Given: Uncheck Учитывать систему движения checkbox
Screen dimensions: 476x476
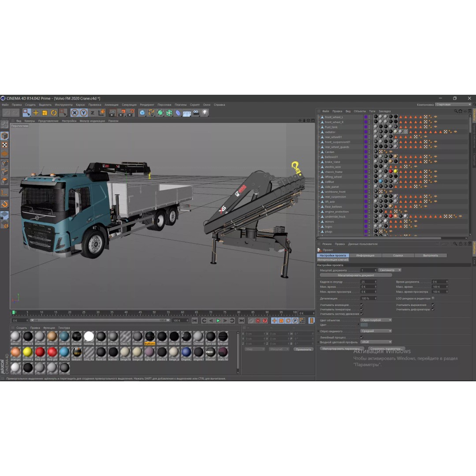Looking at the screenshot, I should 361,314.
